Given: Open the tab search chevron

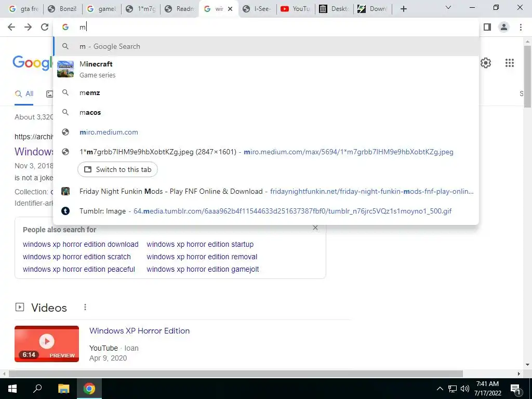Looking at the screenshot, I should [448, 7].
